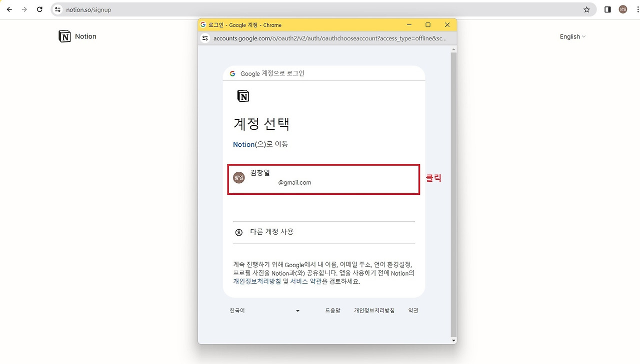Viewport: 640px width, 364px height.
Task: Bookmark this page with the star icon
Action: 587,9
